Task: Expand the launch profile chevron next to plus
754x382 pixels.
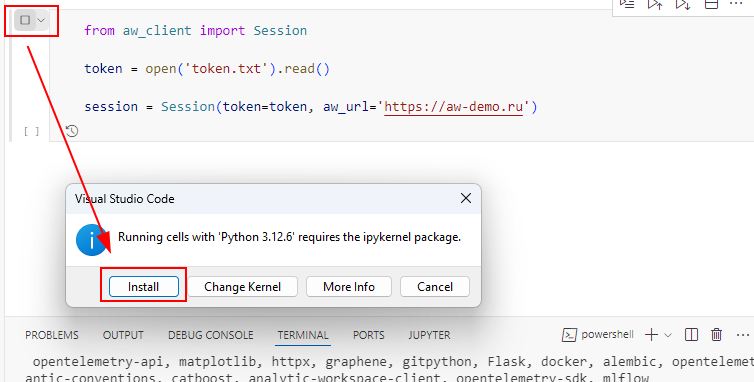Action: (x=667, y=335)
